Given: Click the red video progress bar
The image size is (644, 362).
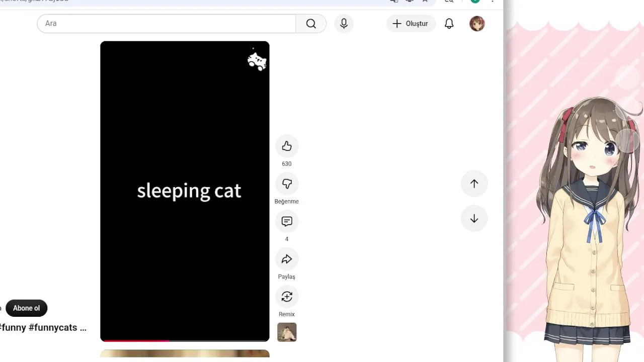Looking at the screenshot, I should 185,341.
